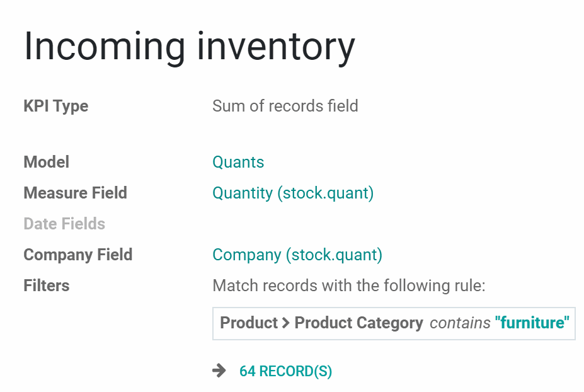Click the 'Sum of records field' KPI type value
Image resolution: width=584 pixels, height=392 pixels.
pos(285,106)
